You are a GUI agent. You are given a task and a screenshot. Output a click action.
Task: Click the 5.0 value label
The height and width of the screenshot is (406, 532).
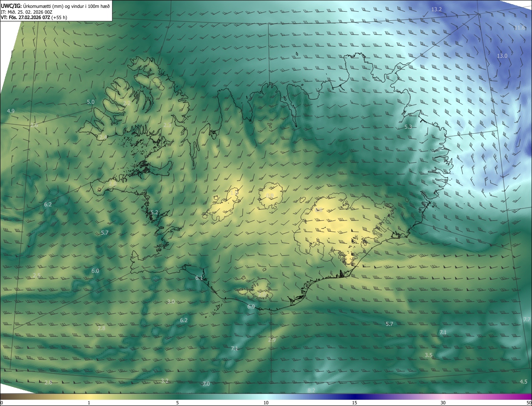[x=91, y=102]
